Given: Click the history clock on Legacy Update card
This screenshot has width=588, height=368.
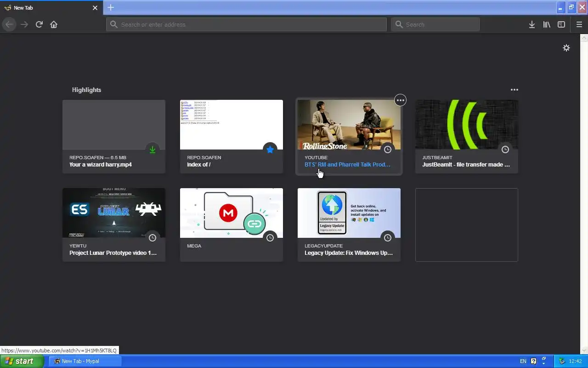Looking at the screenshot, I should coord(388,238).
